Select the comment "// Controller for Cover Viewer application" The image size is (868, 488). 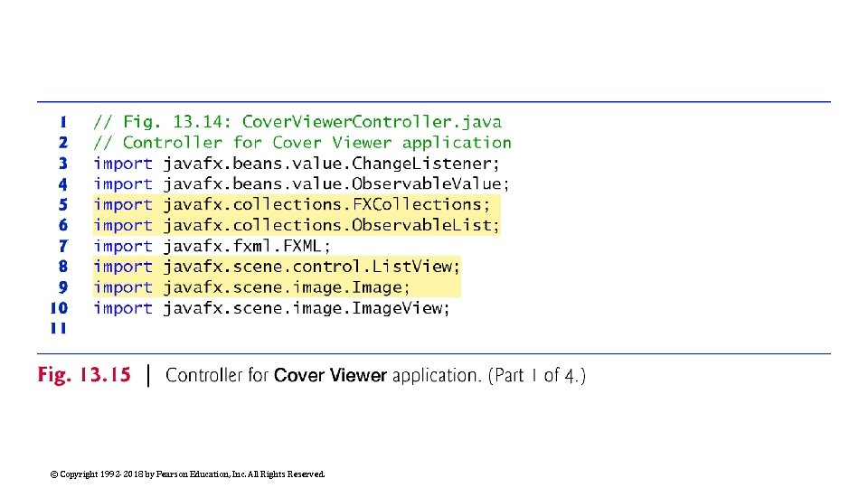pyautogui.click(x=302, y=143)
